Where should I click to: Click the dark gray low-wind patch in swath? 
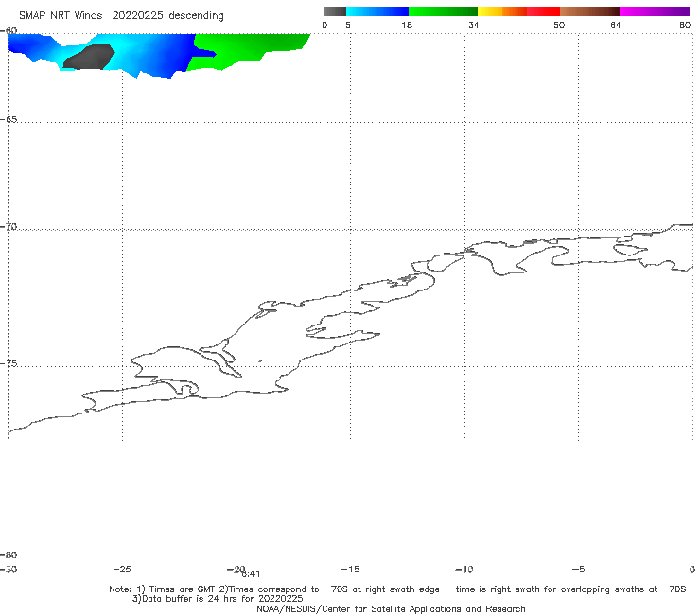(89, 57)
